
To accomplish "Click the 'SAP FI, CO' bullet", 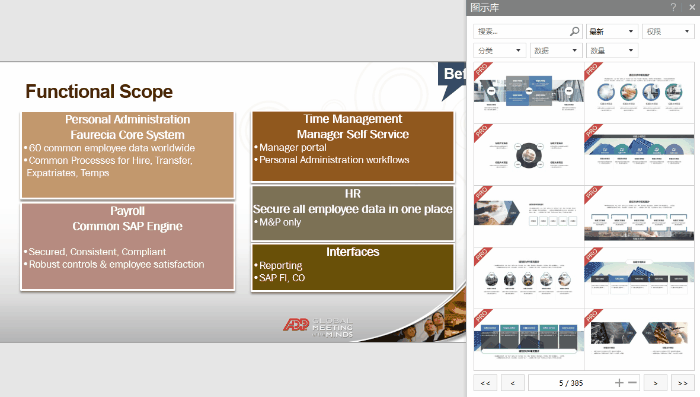I will [282, 278].
